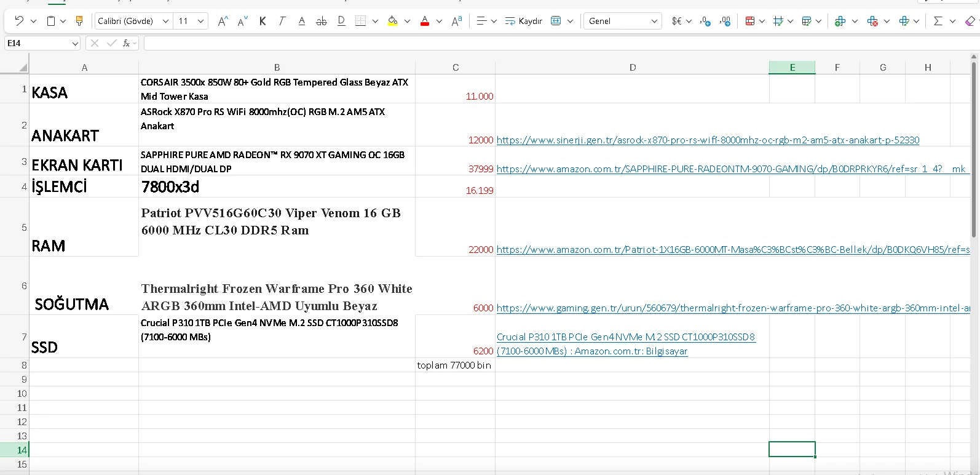The width and height of the screenshot is (980, 475).
Task: Apply the fill color bucket
Action: 393,21
